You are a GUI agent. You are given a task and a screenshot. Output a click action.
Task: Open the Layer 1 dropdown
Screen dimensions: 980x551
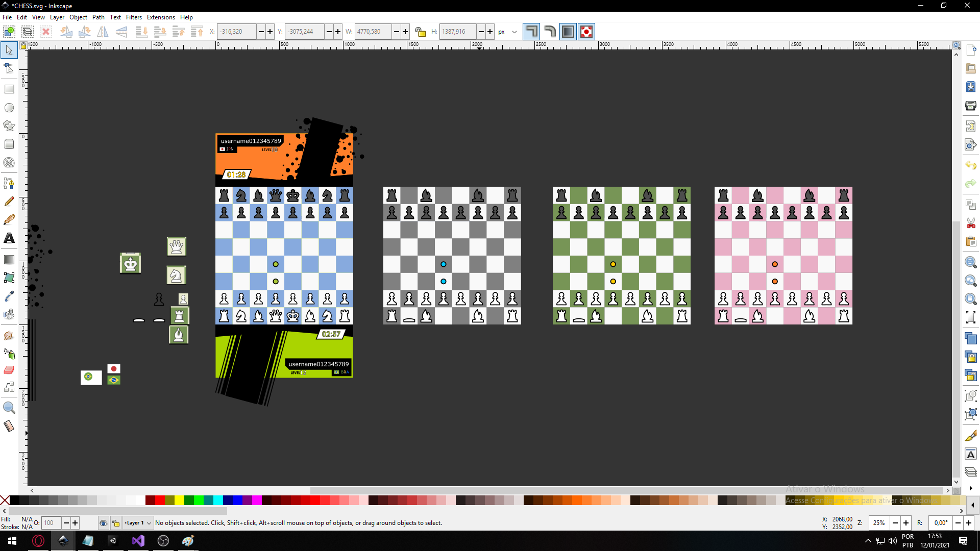(138, 523)
